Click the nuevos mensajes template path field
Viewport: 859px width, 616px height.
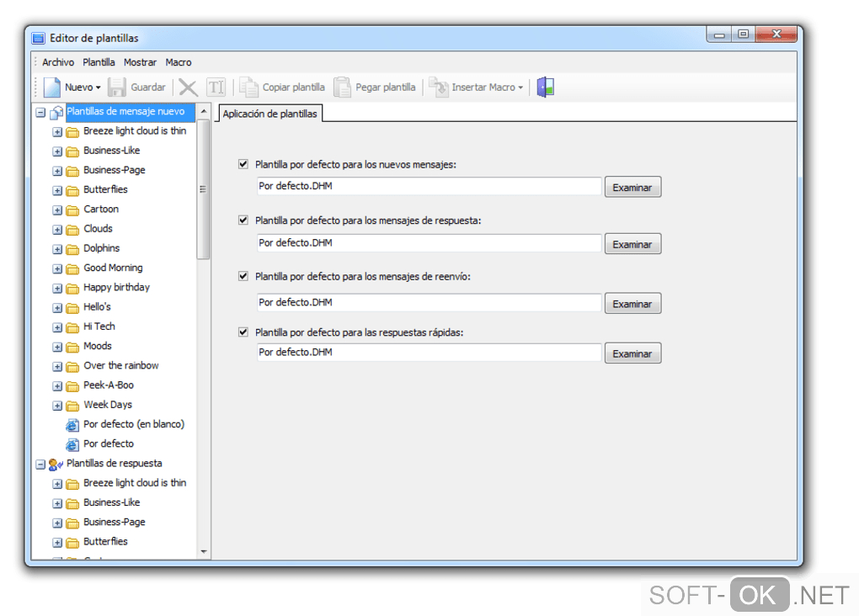tap(429, 186)
